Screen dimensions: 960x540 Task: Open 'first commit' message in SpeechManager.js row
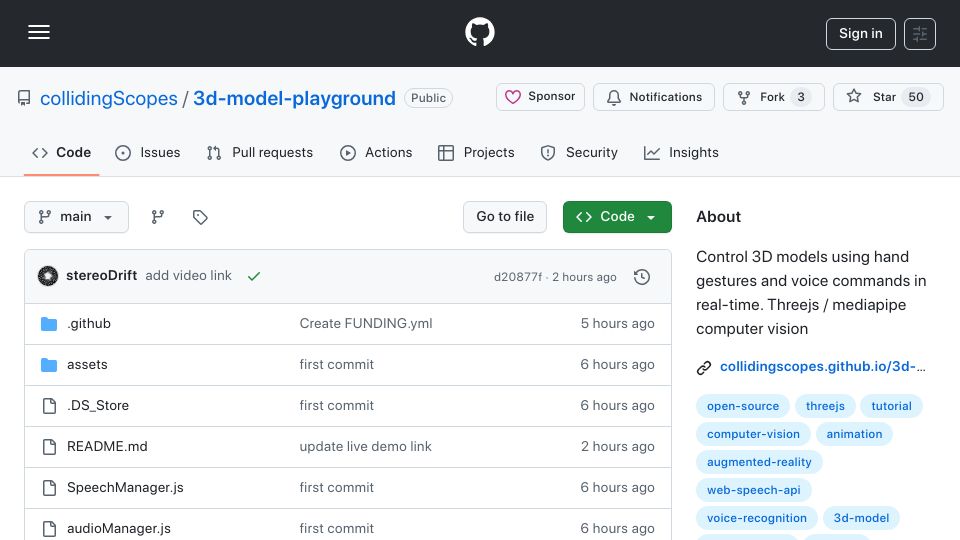click(x=336, y=487)
